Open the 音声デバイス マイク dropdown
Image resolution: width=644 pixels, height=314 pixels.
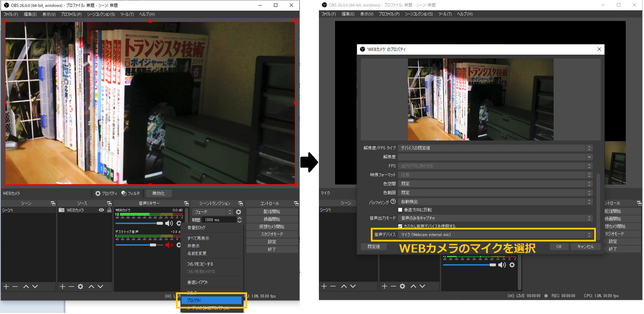[x=495, y=235]
